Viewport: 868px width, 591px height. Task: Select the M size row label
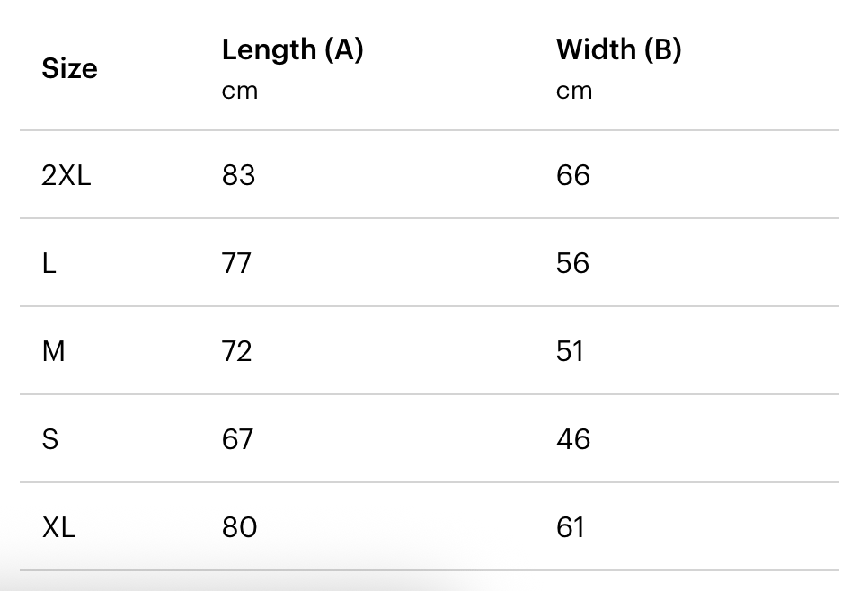coord(54,351)
